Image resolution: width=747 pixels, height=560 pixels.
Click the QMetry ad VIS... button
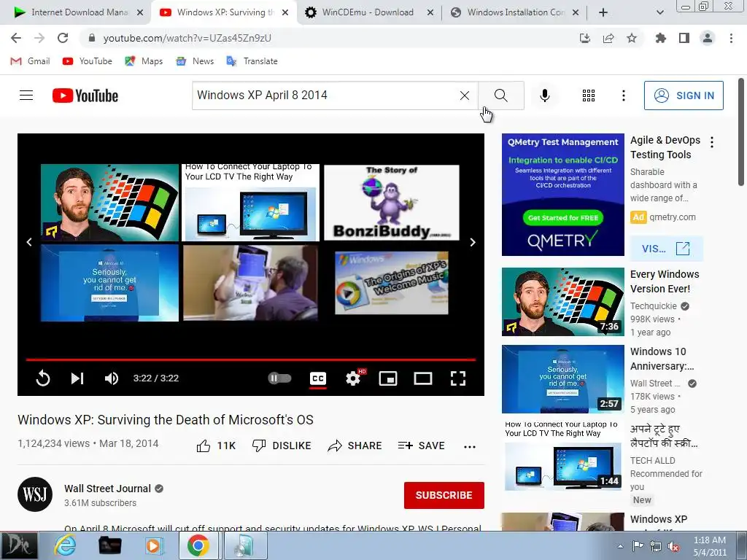666,248
